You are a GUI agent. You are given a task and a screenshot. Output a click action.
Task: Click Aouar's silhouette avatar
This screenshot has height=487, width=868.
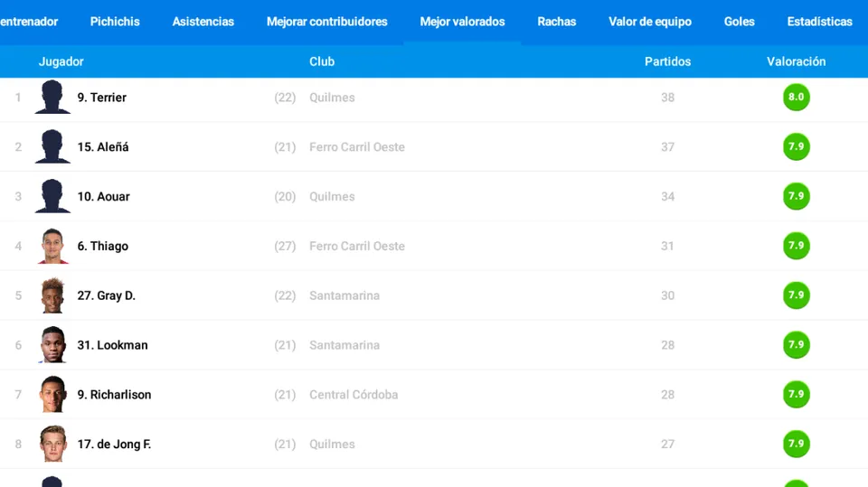click(x=52, y=196)
